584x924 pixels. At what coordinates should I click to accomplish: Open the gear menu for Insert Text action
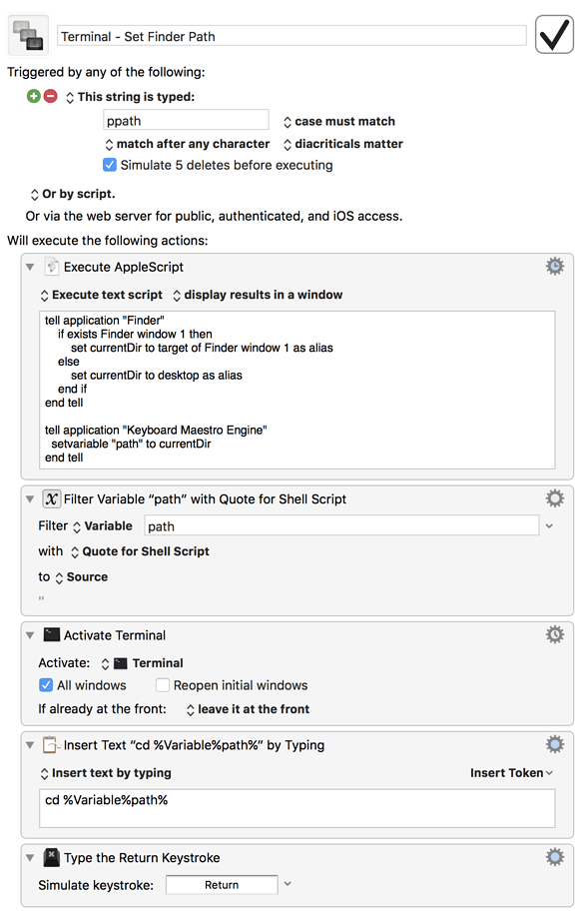[x=555, y=744]
